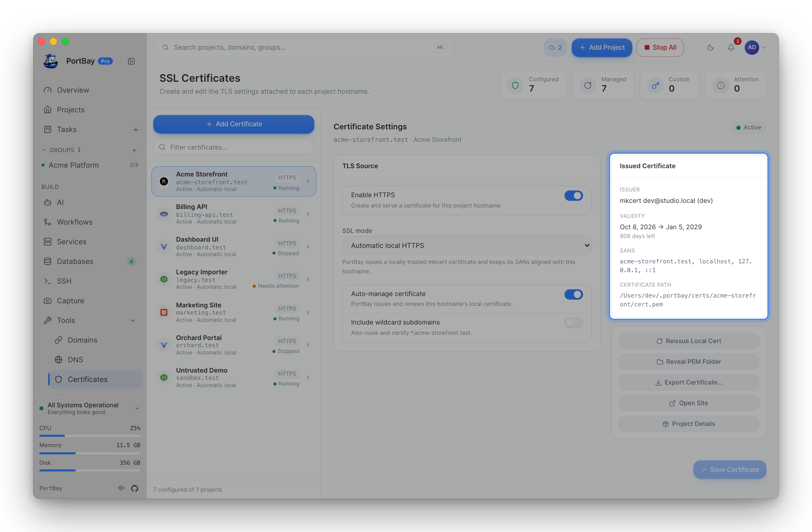Click search magnifier icon in top bar
The width and height of the screenshot is (812, 532).
165,47
